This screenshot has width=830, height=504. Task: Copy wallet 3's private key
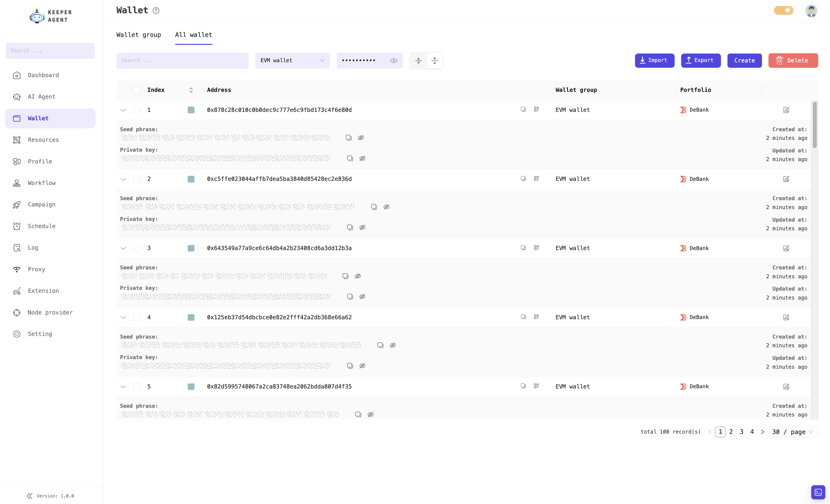click(350, 296)
